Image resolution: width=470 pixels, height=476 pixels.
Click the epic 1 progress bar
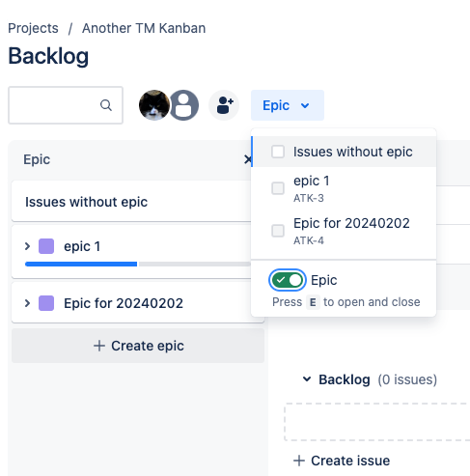coord(138,264)
